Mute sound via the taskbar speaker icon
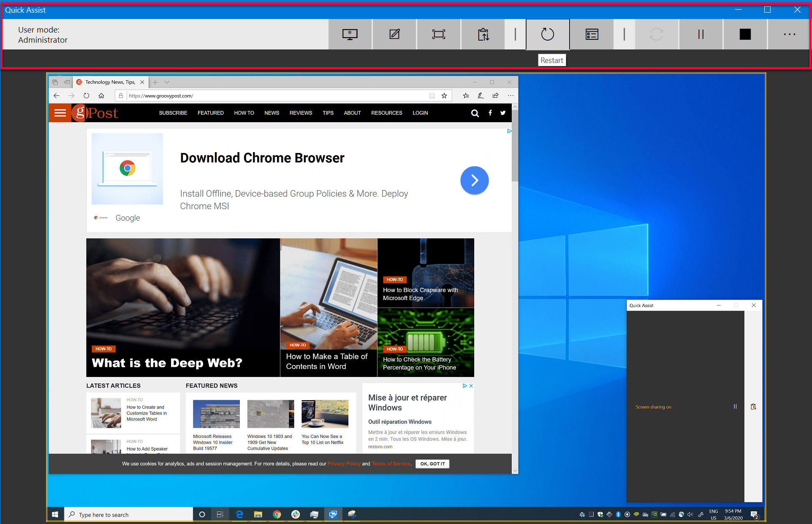812x524 pixels. click(690, 515)
